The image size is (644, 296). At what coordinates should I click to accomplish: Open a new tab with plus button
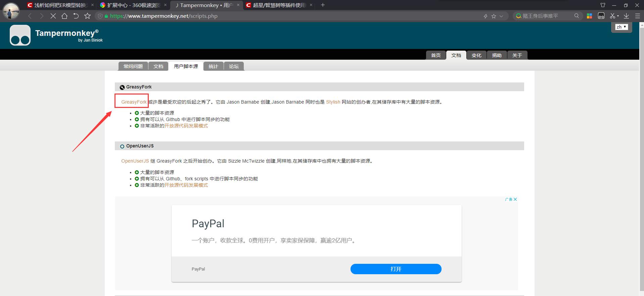[x=323, y=5]
